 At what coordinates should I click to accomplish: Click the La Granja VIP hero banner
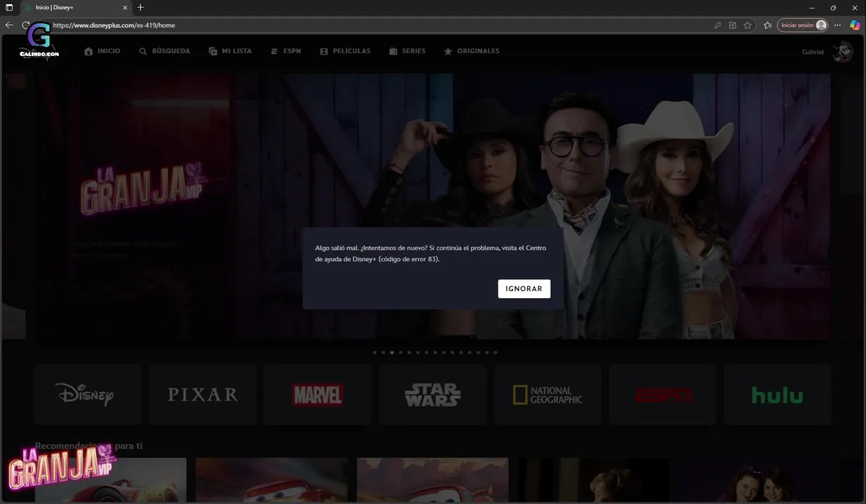(x=433, y=206)
